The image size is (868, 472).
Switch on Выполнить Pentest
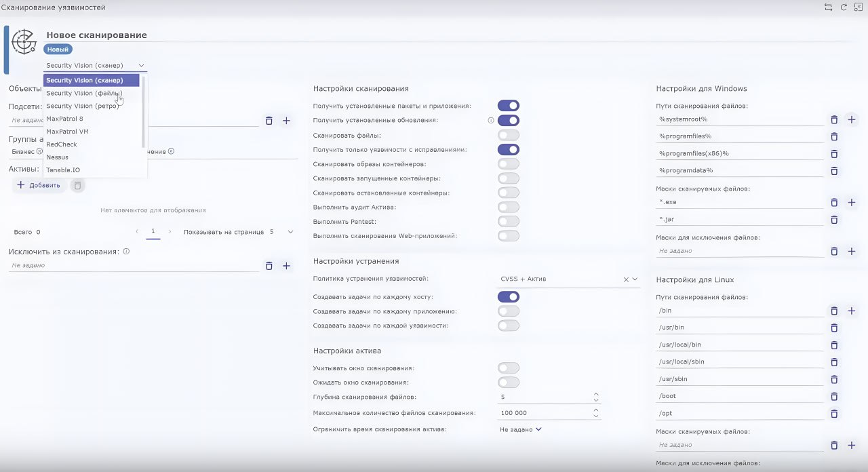509,222
